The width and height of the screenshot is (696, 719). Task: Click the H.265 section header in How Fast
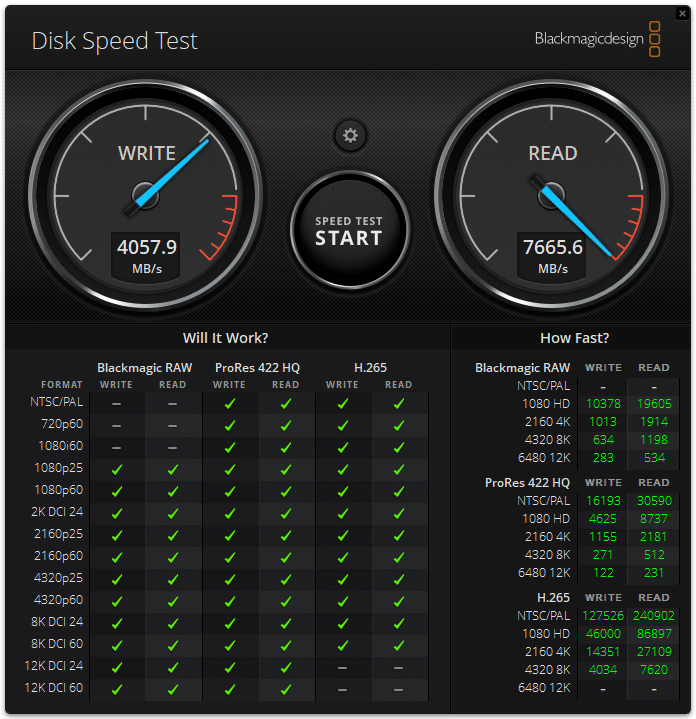553,598
